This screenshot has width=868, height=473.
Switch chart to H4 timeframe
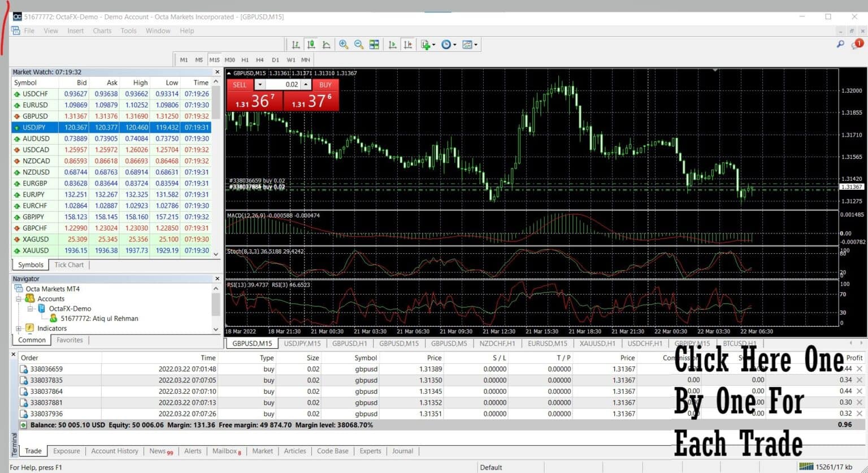tap(259, 59)
